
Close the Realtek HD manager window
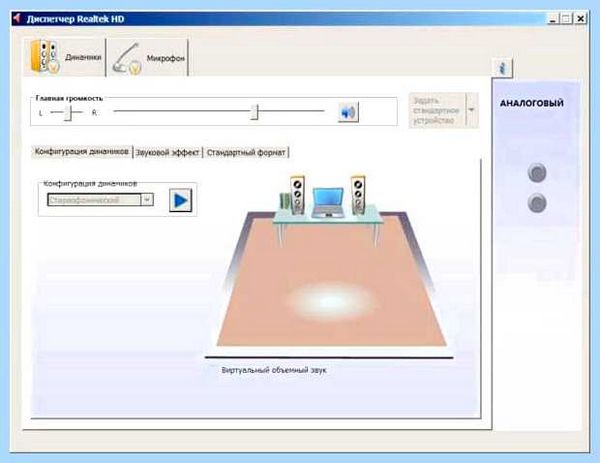pyautogui.click(x=580, y=18)
